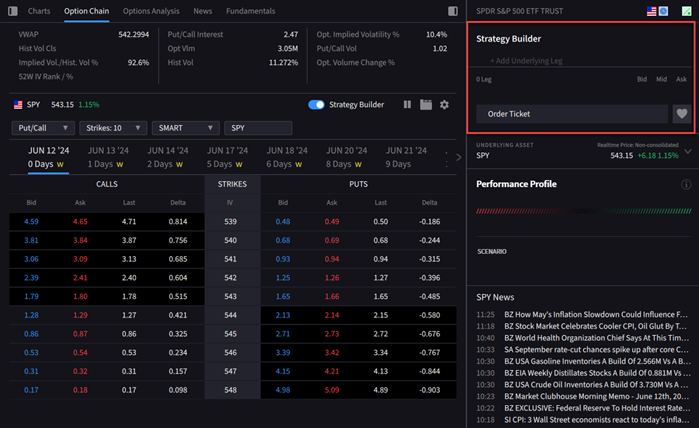Select JUN 14 '24 expiration
The image size is (699, 428).
pos(168,157)
